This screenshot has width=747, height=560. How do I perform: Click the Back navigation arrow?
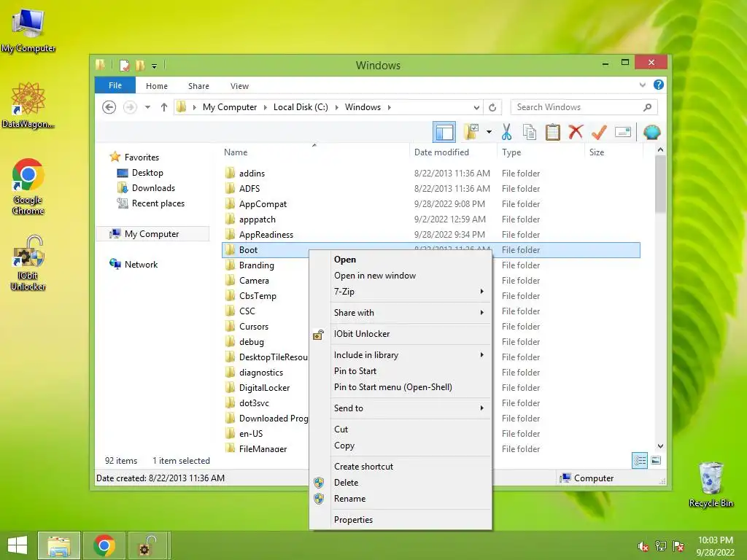109,107
